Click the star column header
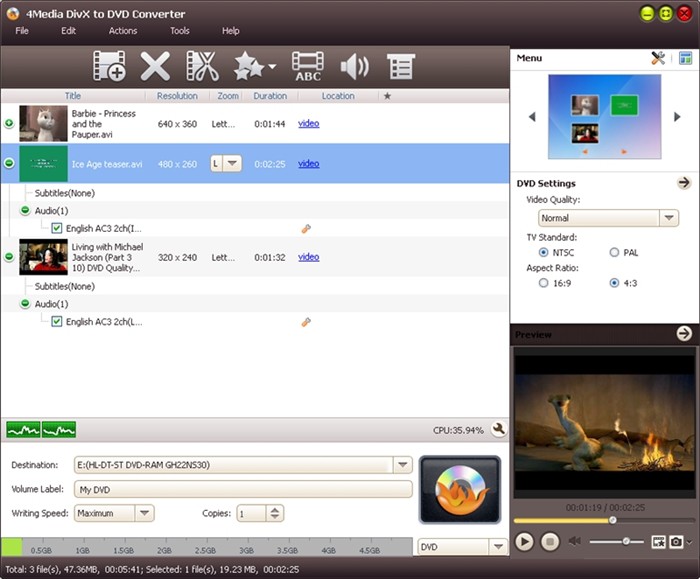 coord(387,96)
